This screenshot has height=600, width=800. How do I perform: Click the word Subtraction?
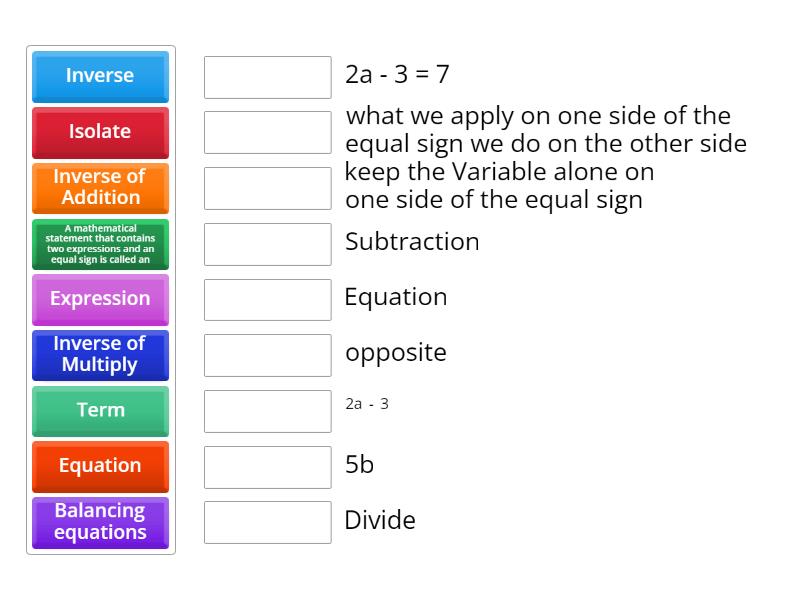[x=412, y=242]
